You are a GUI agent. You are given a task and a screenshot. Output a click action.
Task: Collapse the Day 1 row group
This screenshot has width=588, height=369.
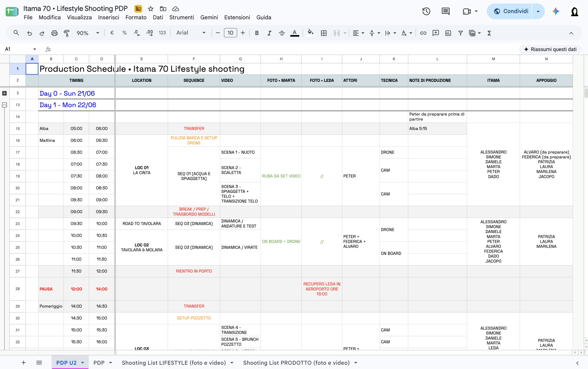click(4, 105)
